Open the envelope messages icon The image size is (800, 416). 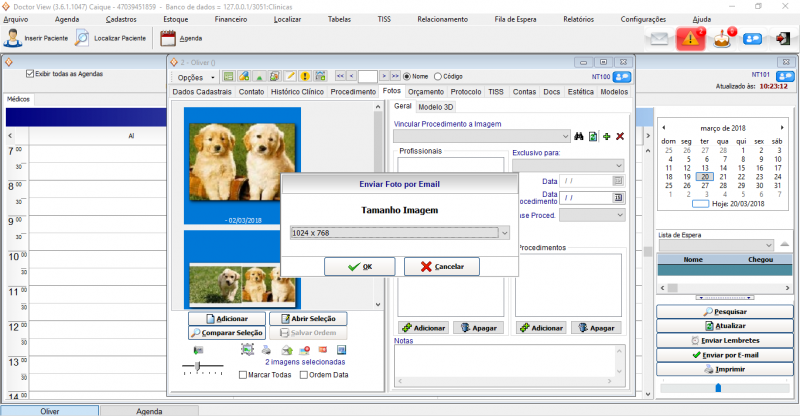657,39
